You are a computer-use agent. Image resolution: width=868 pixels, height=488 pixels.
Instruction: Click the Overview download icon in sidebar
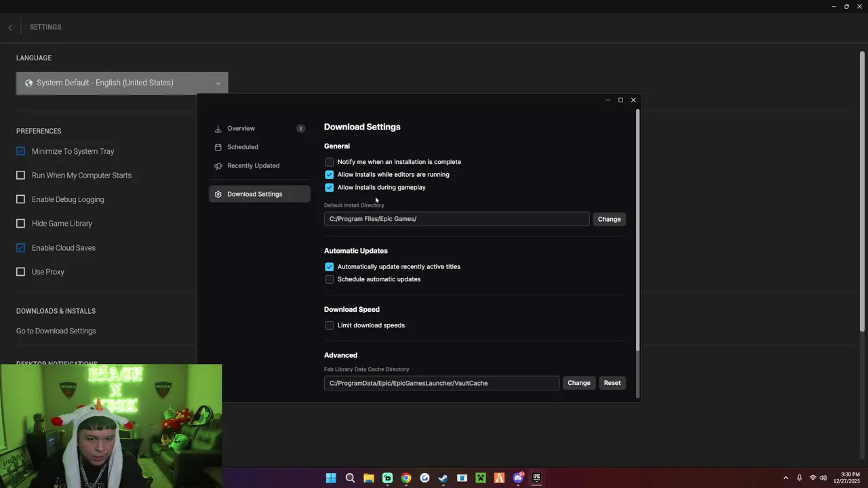click(218, 129)
